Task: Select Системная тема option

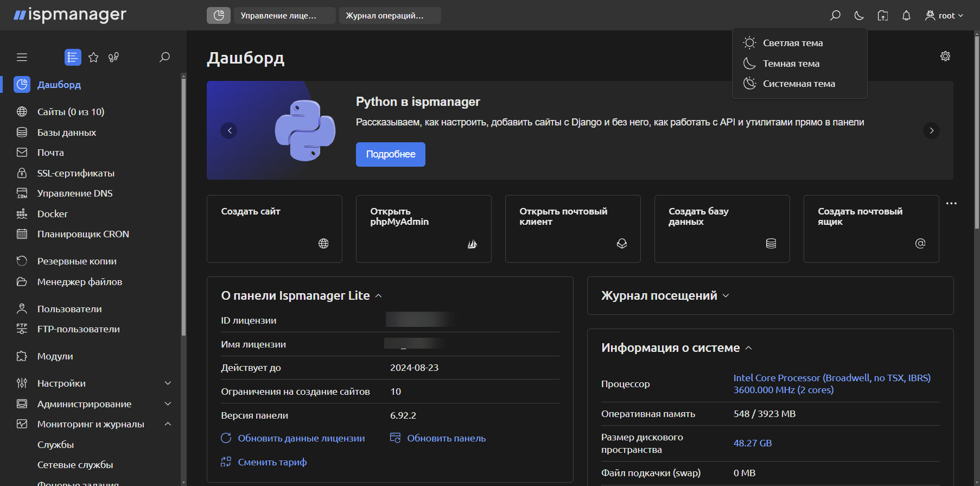Action: pos(799,84)
